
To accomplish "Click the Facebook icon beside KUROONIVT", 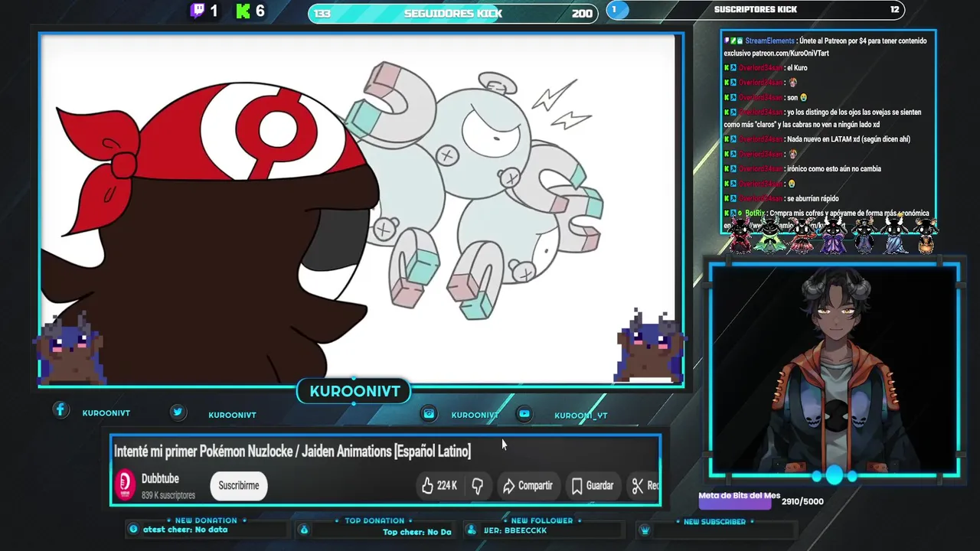I will pyautogui.click(x=60, y=410).
